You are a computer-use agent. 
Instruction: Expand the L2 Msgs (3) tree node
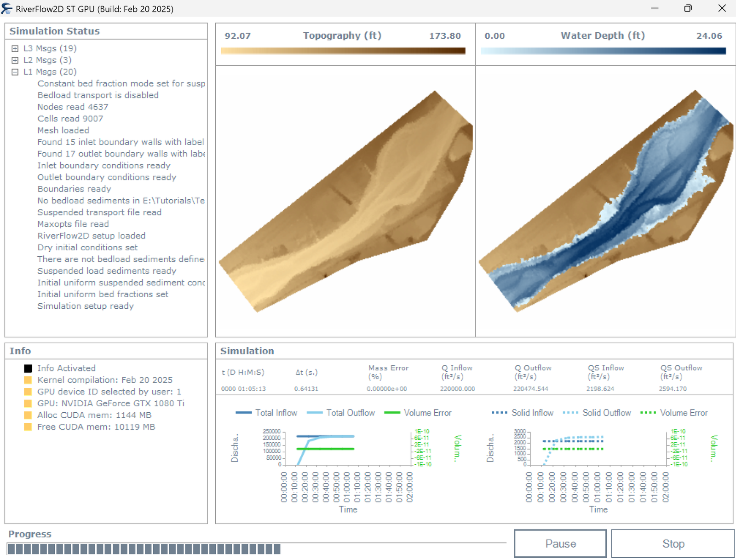coord(15,60)
